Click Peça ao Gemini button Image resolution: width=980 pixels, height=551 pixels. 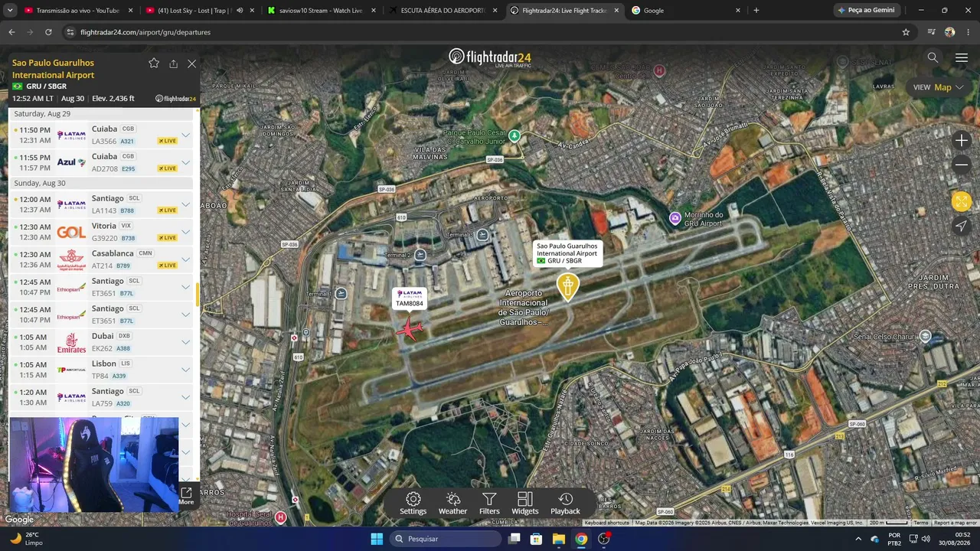[x=867, y=11]
